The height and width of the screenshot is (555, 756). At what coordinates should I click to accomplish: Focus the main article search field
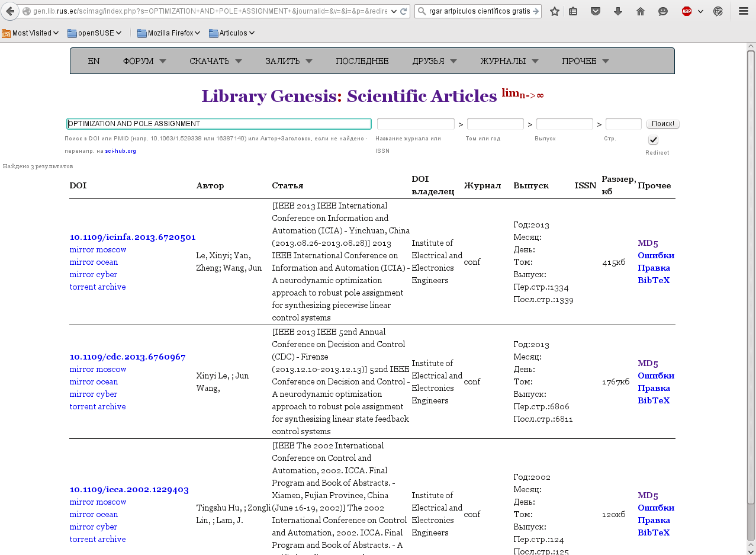219,124
